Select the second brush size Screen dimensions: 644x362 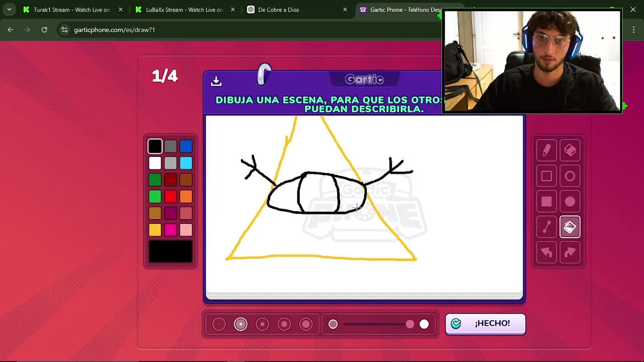[240, 324]
